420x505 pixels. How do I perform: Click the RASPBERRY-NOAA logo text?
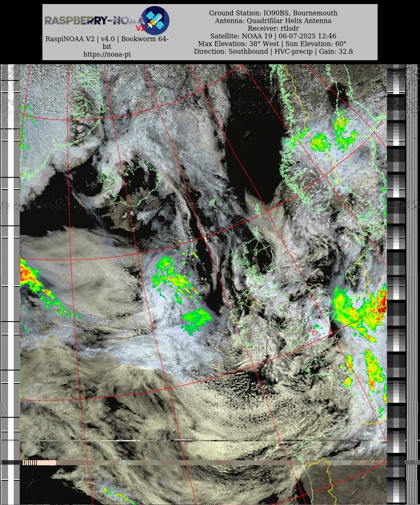pyautogui.click(x=94, y=21)
